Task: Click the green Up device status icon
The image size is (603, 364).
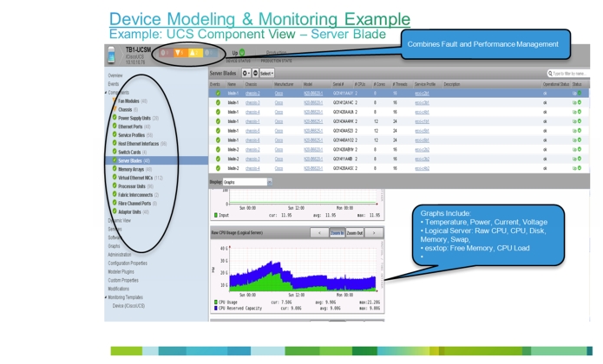Action: (x=242, y=52)
